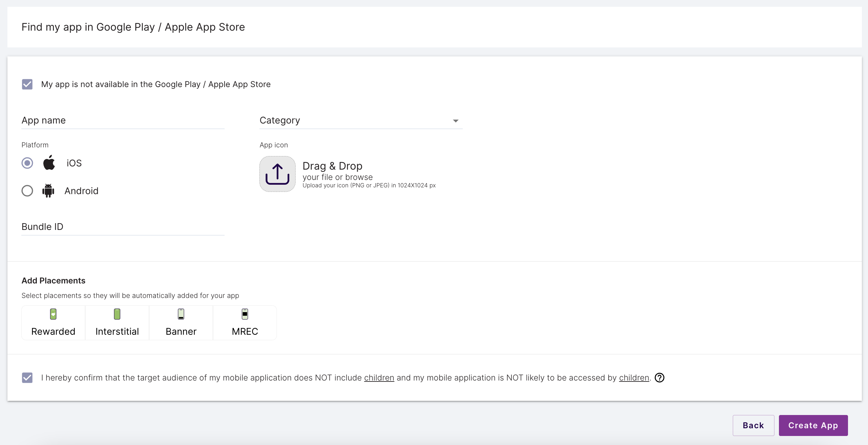Viewport: 868px width, 445px height.
Task: Click the Interstitial placement phone icon
Action: [117, 314]
